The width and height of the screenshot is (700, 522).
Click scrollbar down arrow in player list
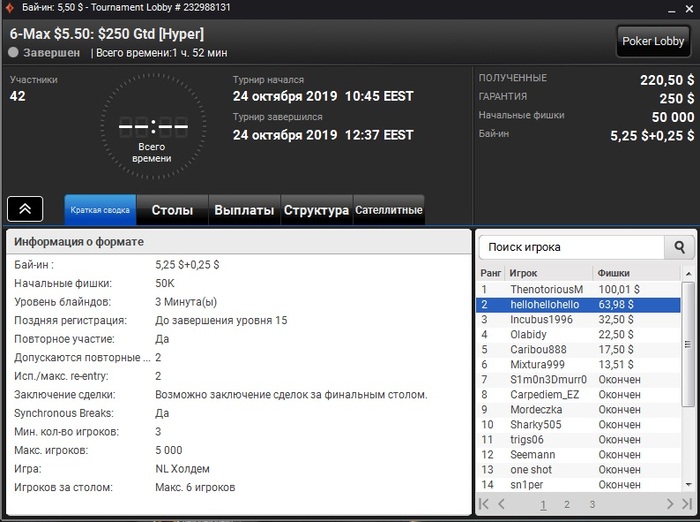(x=688, y=484)
